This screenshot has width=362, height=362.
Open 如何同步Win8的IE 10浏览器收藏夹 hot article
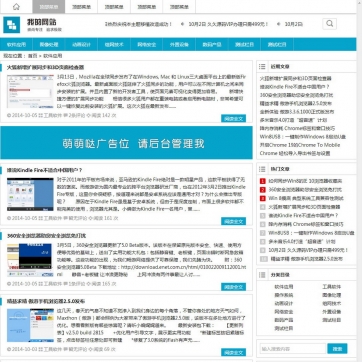305,181
